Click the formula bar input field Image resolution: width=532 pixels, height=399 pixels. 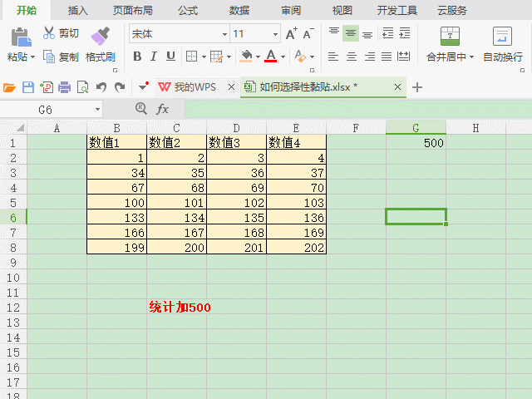point(358,109)
